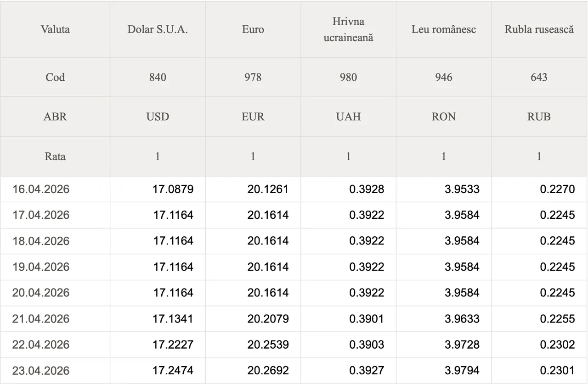
Task: Select the RUB rate 0.2302
Action: (x=557, y=345)
